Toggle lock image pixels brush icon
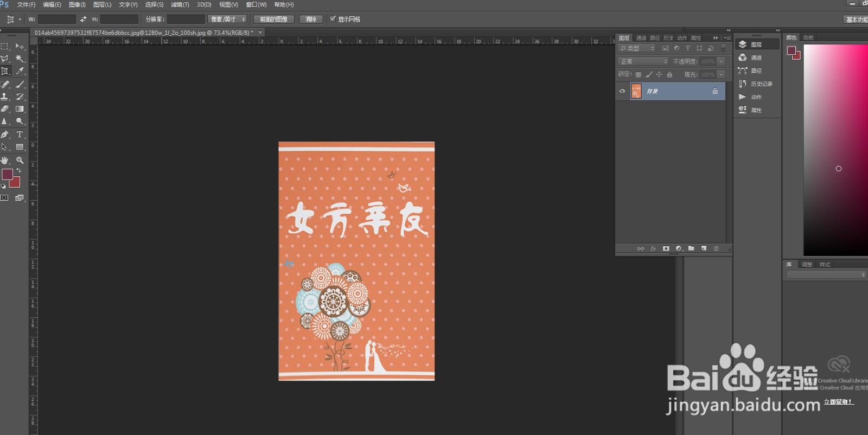 point(649,74)
